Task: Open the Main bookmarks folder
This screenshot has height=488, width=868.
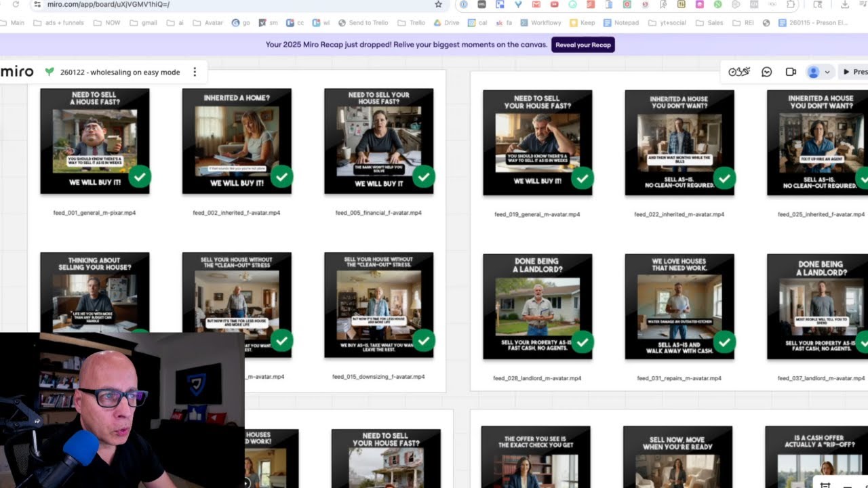Action: tap(12, 22)
